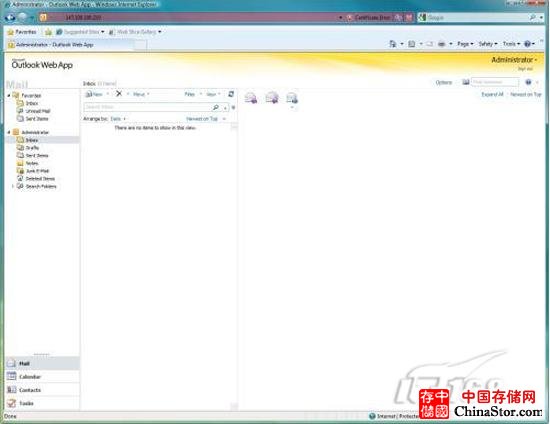Click Newest on Top in reading pane
Image resolution: width=550 pixels, height=424 pixels.
(x=526, y=94)
